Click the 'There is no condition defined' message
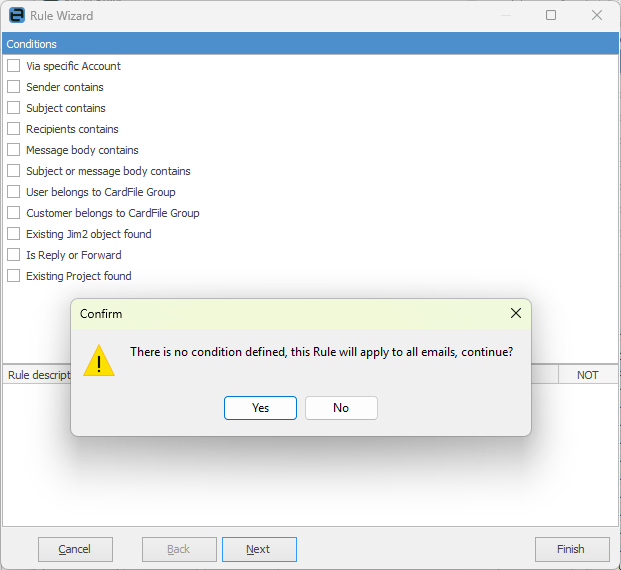 322,352
